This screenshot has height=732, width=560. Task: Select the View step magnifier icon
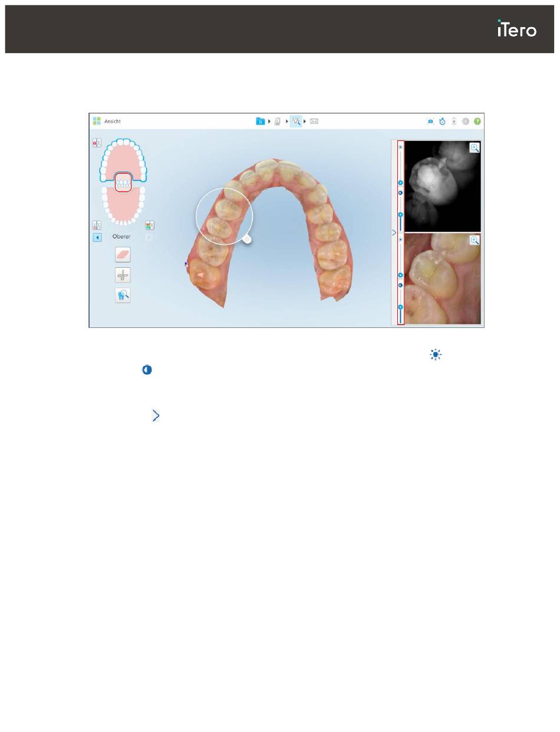tap(296, 121)
